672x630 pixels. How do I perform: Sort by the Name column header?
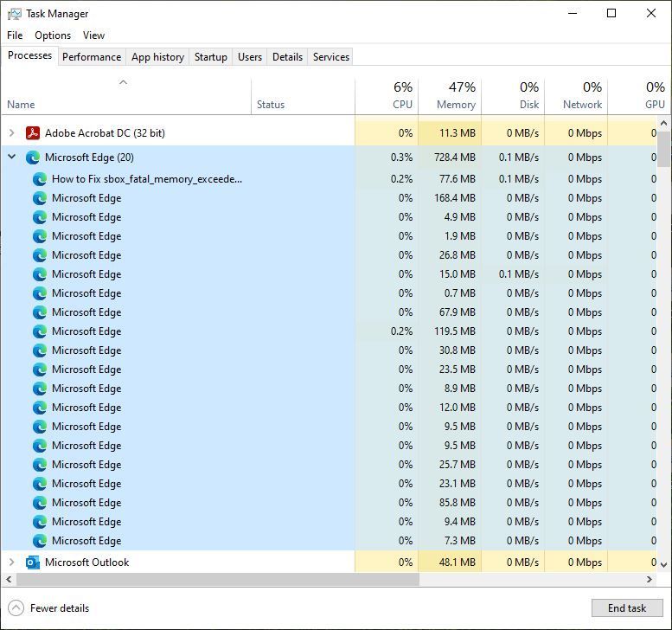126,97
